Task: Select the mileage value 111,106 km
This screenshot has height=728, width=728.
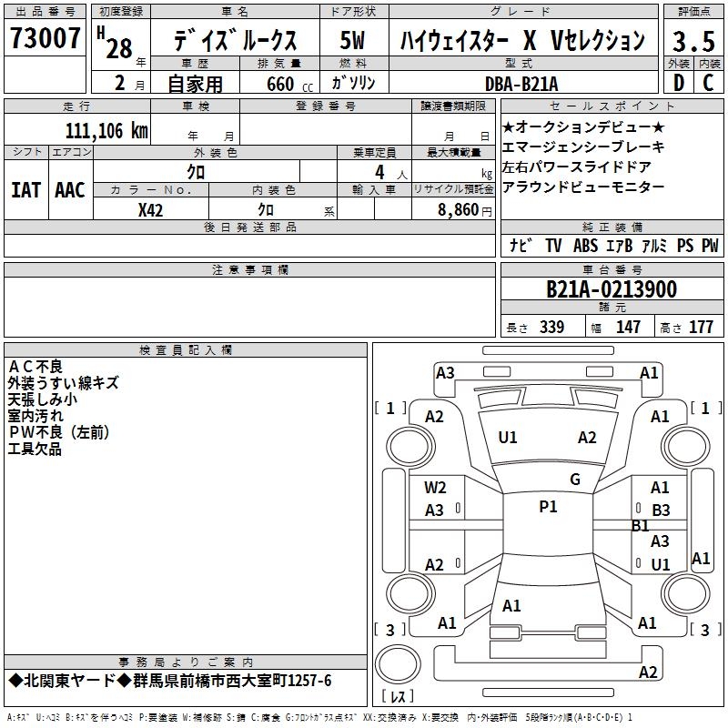Action: pos(106,130)
